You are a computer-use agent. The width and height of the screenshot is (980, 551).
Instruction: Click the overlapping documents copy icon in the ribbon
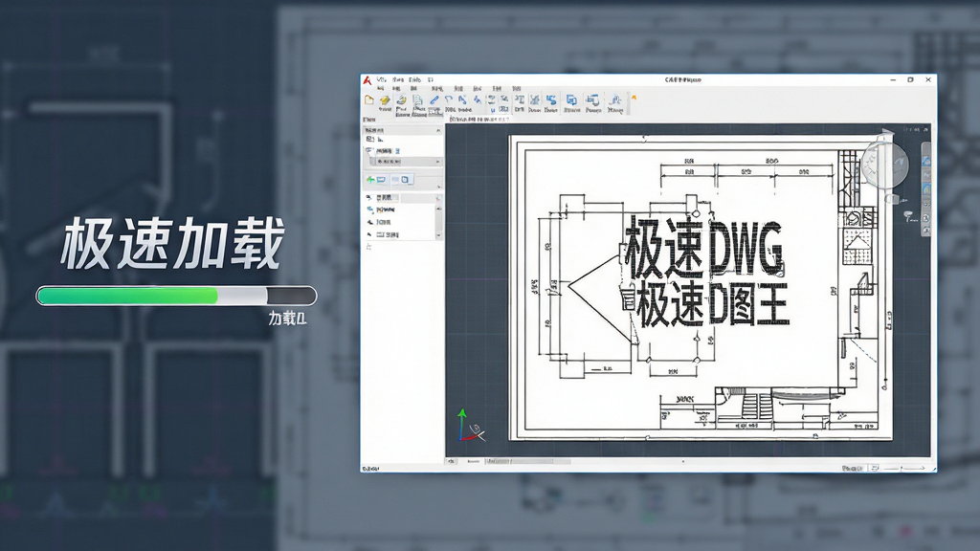point(417,99)
